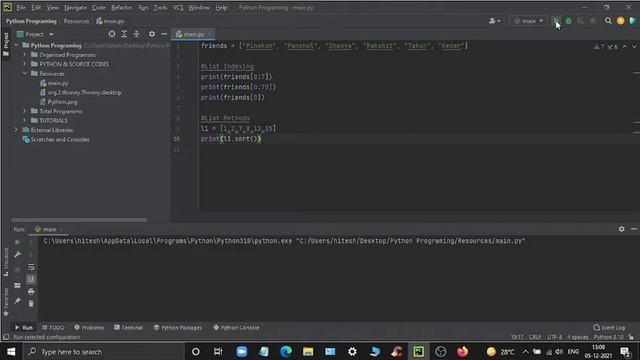Expand External Libraries node

(x=16, y=130)
